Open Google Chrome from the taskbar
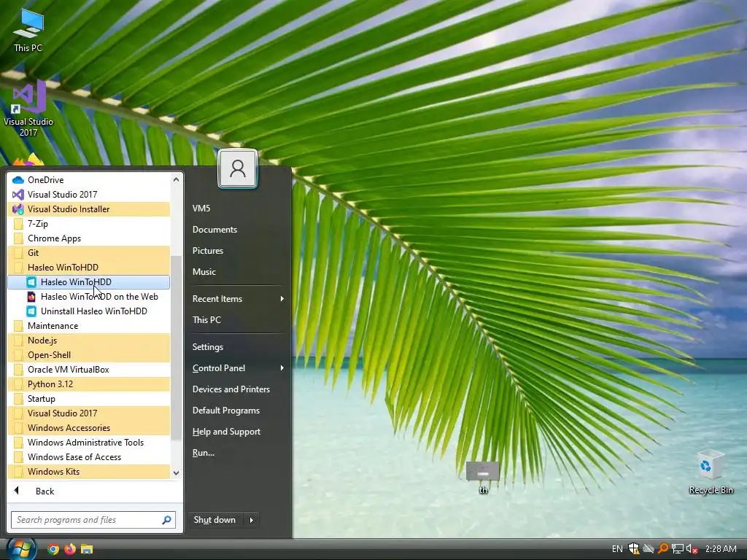Viewport: 747px width, 560px height. point(53,549)
